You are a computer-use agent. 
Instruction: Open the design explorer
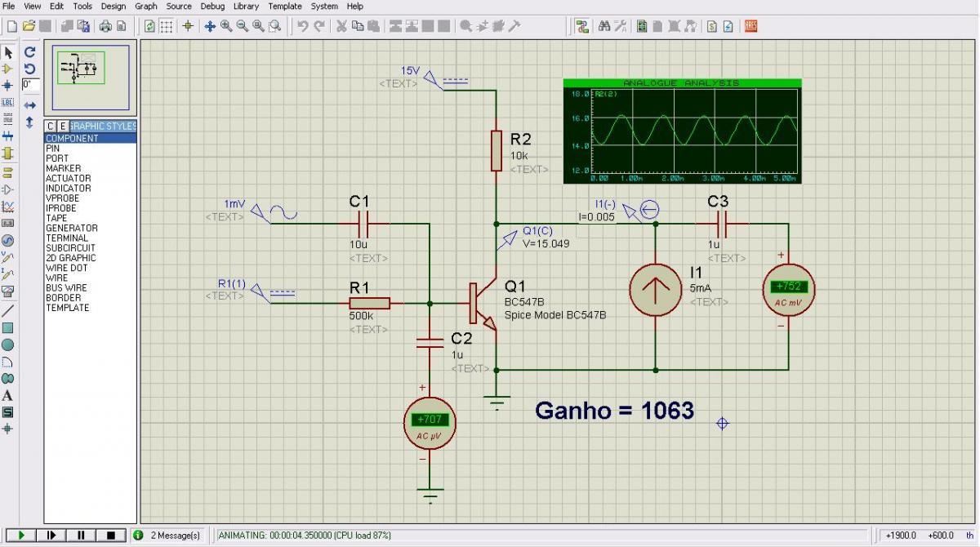click(x=642, y=26)
